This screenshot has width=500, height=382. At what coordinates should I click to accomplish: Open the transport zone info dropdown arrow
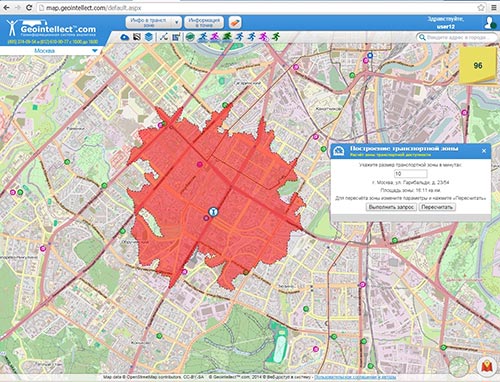[177, 23]
